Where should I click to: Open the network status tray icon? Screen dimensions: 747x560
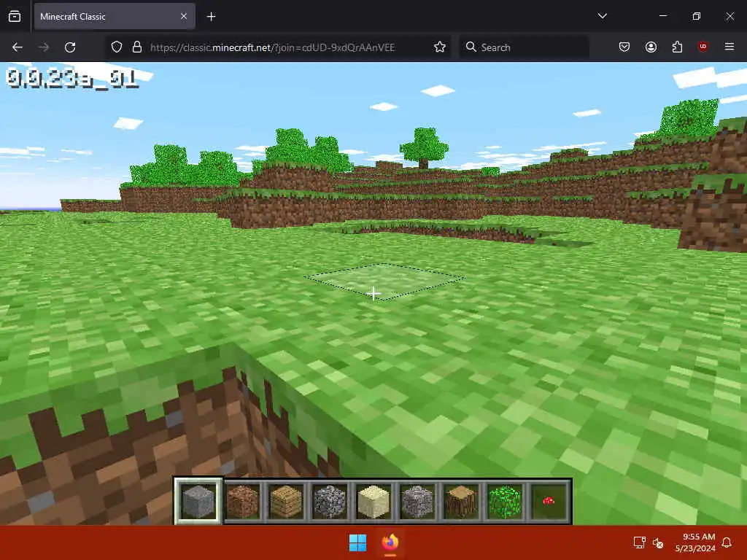click(x=639, y=542)
